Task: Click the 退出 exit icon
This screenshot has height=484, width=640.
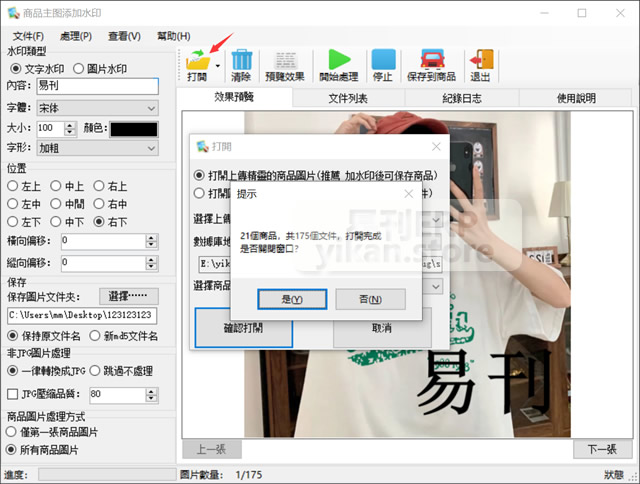Action: (480, 61)
